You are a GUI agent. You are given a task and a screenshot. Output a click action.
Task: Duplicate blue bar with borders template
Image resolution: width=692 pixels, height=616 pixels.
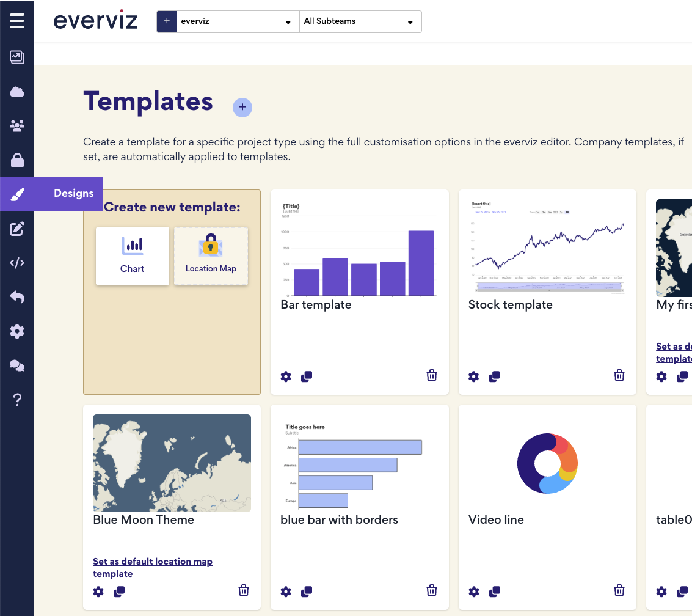point(307,592)
